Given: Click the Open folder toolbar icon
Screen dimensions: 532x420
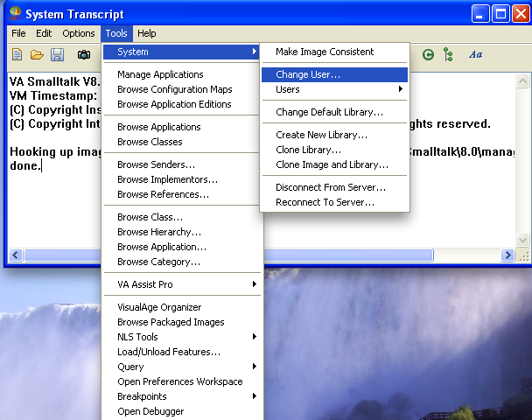Looking at the screenshot, I should [x=37, y=54].
